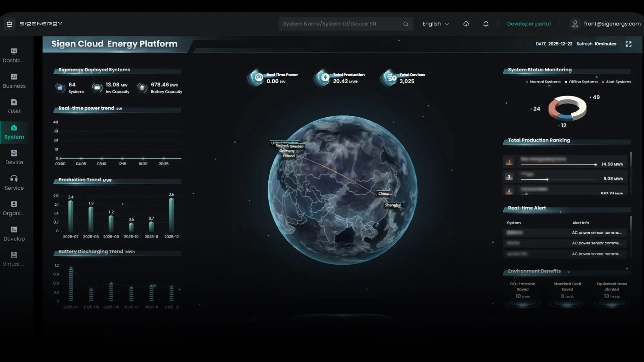
Task: Click the 2025-12 production trend bar
Action: pos(171,215)
